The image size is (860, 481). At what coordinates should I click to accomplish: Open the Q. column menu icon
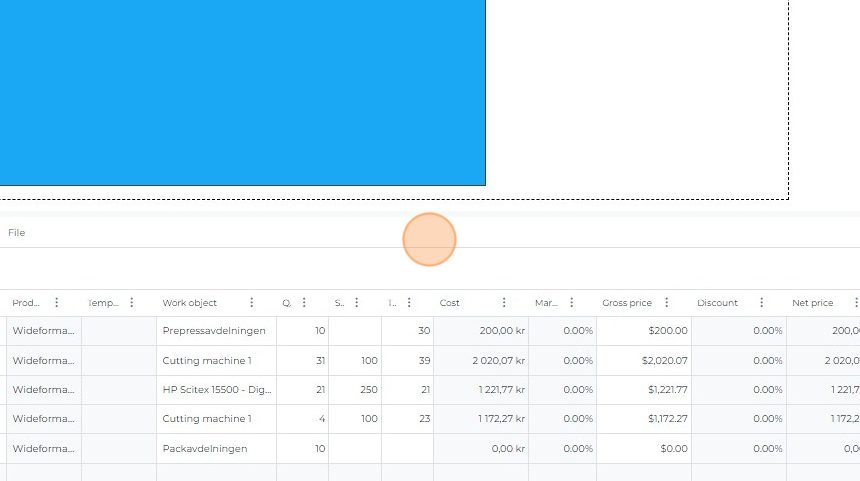[x=304, y=303]
